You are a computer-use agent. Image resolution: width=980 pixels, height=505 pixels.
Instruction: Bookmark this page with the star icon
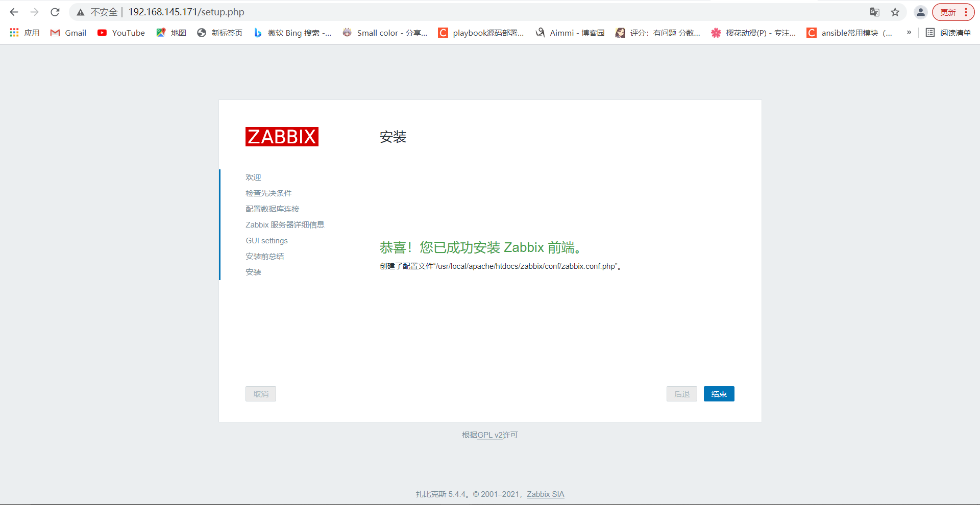point(895,12)
